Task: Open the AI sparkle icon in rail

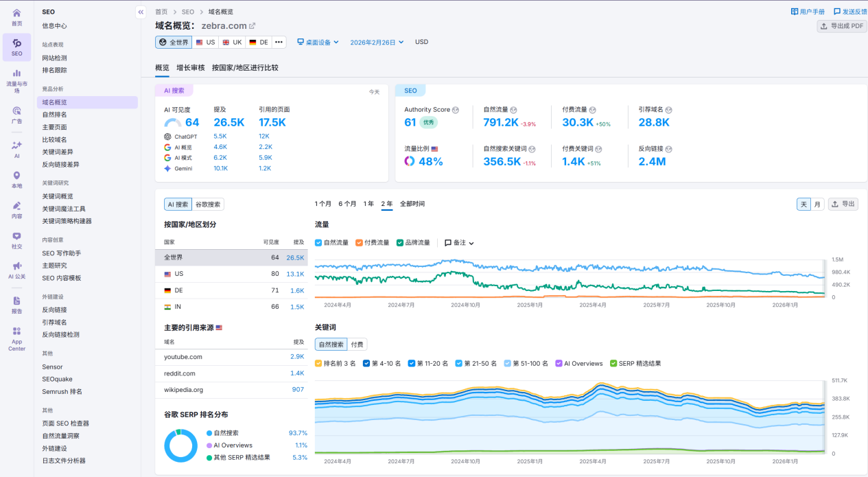Action: (x=16, y=146)
